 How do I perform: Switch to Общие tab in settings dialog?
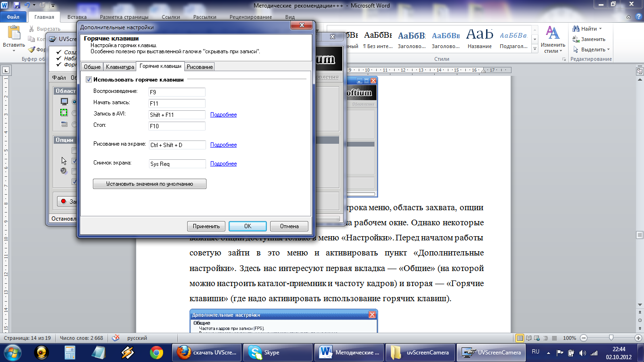(92, 67)
